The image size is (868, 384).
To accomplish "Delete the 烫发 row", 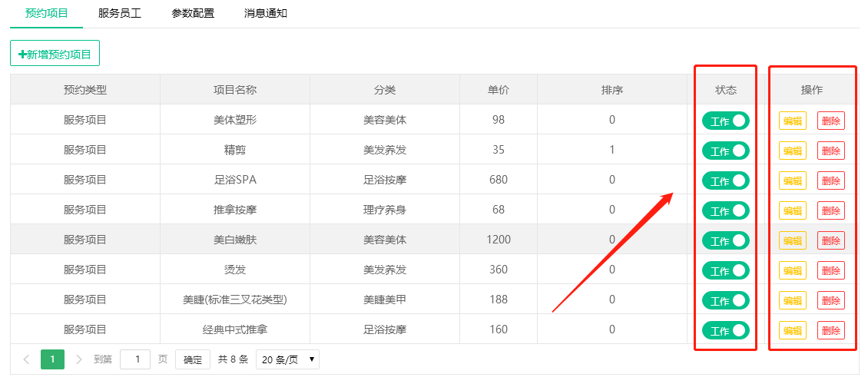I will tap(831, 270).
